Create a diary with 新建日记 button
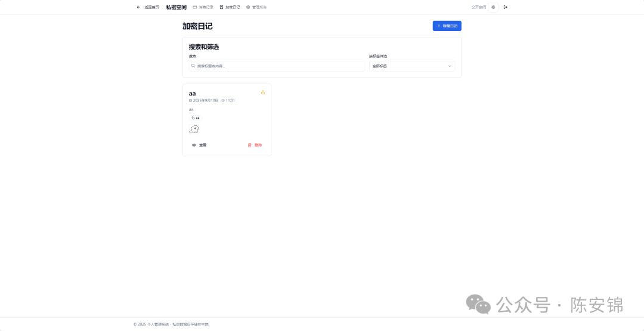Image resolution: width=644 pixels, height=331 pixels. click(447, 26)
